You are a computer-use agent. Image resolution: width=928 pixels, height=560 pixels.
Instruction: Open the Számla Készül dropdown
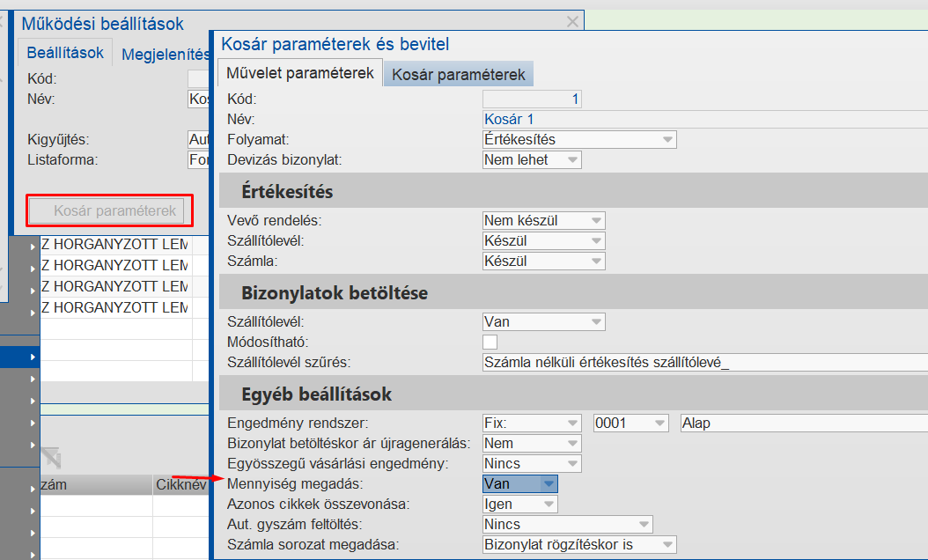coord(544,261)
